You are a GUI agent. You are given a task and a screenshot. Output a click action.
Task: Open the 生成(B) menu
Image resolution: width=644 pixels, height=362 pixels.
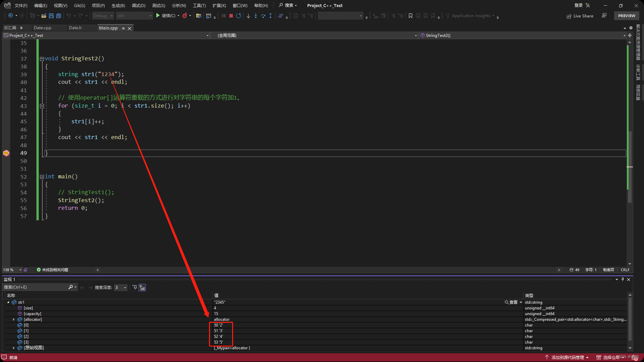(x=118, y=5)
